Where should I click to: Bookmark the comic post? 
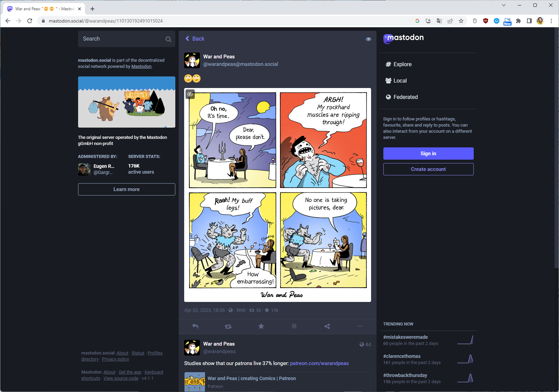pyautogui.click(x=294, y=326)
